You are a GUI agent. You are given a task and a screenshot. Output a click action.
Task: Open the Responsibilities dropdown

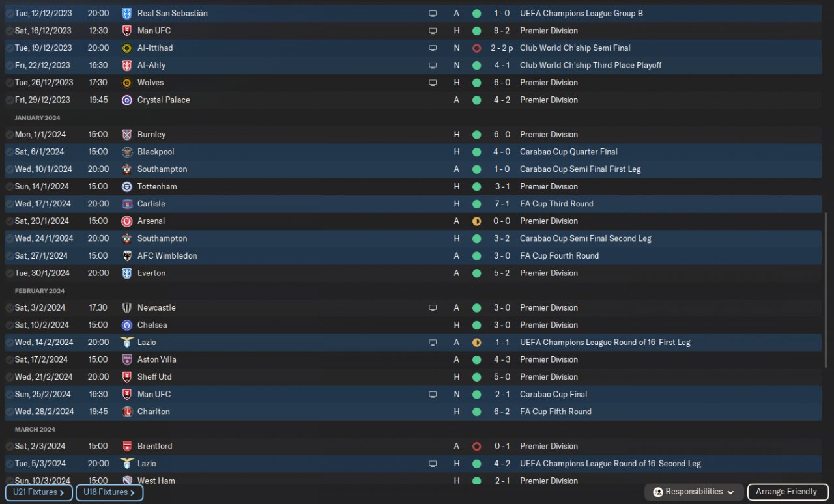point(694,492)
